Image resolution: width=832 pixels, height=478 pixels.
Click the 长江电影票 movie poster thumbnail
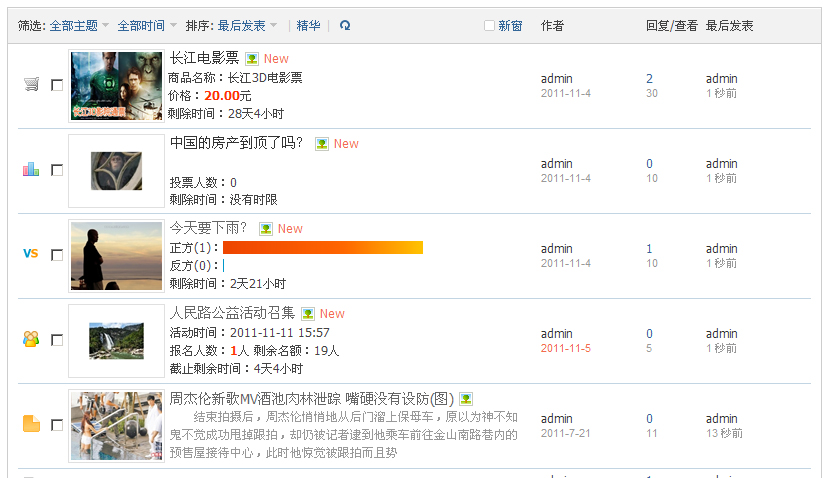pyautogui.click(x=117, y=86)
